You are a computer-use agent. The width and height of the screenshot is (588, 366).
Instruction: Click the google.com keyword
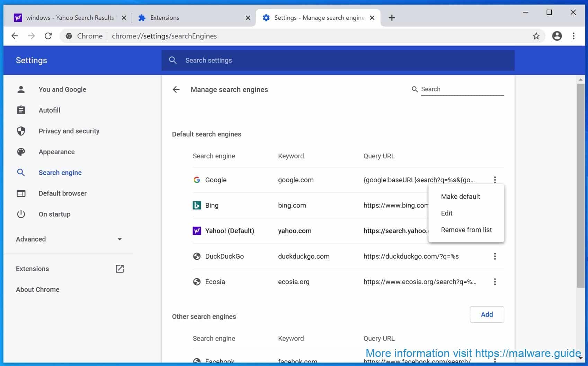pyautogui.click(x=296, y=180)
